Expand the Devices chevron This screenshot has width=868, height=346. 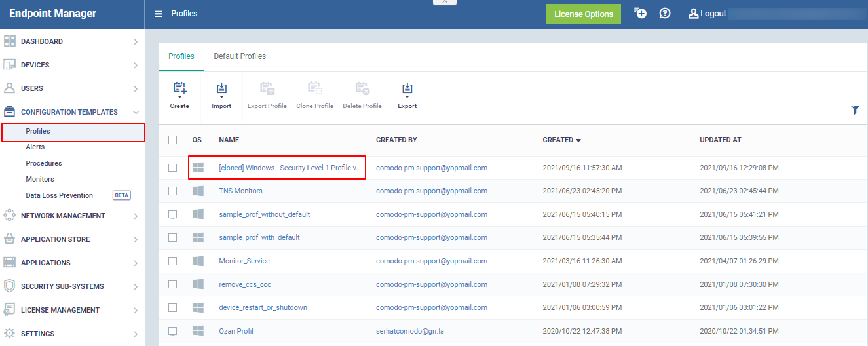[136, 65]
